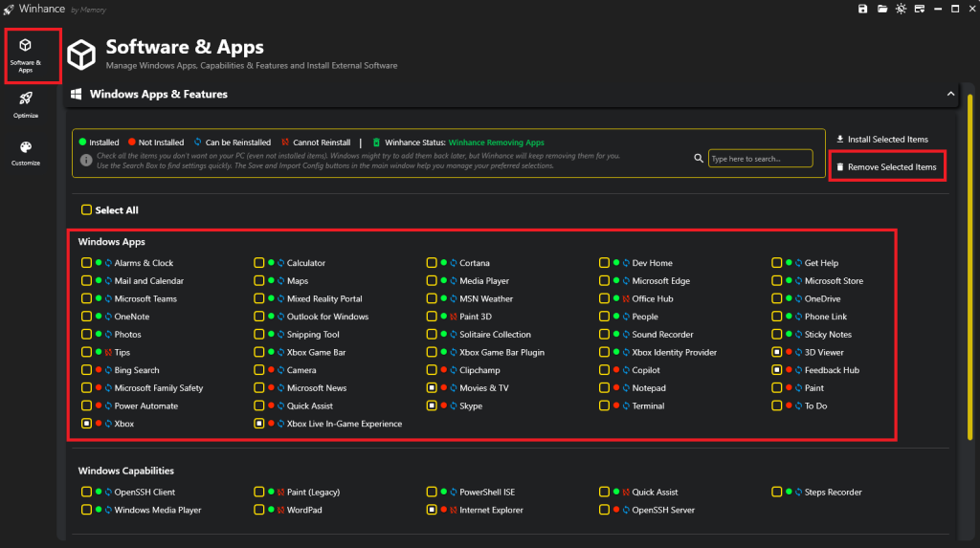Click Remove Selected Items button
The width and height of the screenshot is (980, 548).
click(x=886, y=166)
